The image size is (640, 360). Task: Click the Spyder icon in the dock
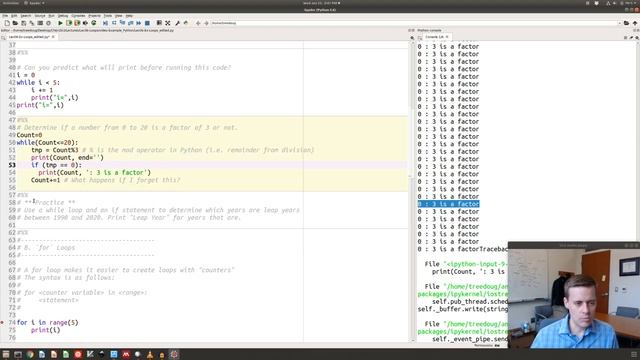[x=174, y=354]
